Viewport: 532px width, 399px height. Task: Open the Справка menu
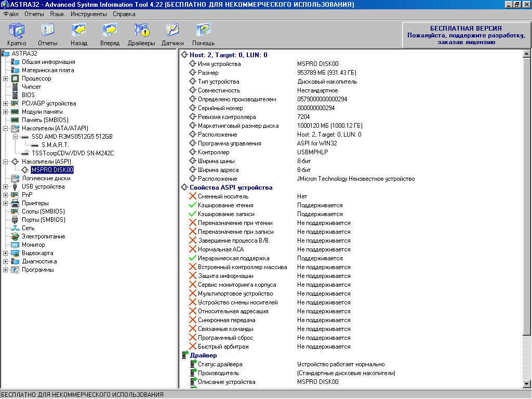point(124,14)
